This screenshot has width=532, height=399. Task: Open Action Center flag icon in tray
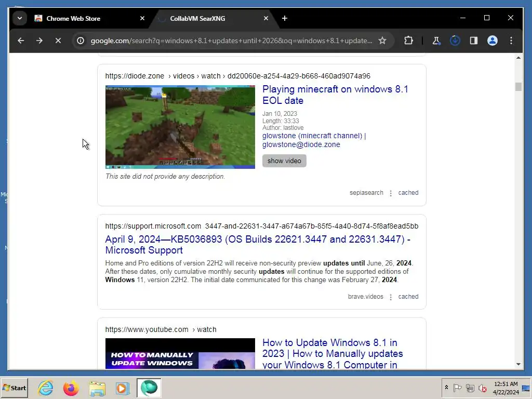pyautogui.click(x=457, y=388)
